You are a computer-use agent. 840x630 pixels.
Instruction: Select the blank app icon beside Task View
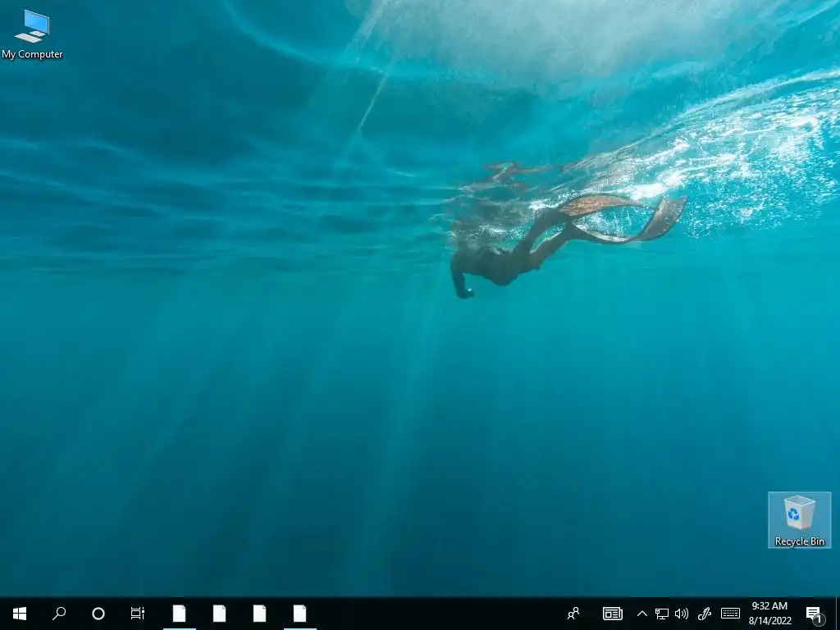click(x=180, y=614)
